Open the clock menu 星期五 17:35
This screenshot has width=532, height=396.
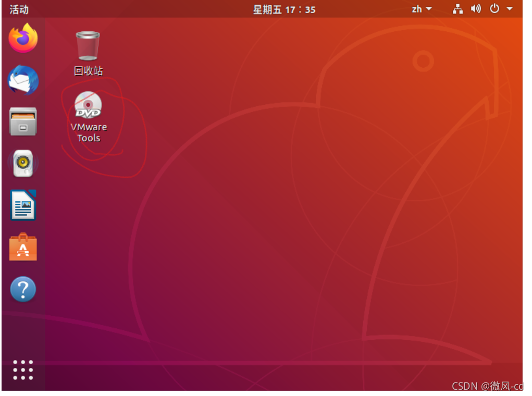pos(284,9)
